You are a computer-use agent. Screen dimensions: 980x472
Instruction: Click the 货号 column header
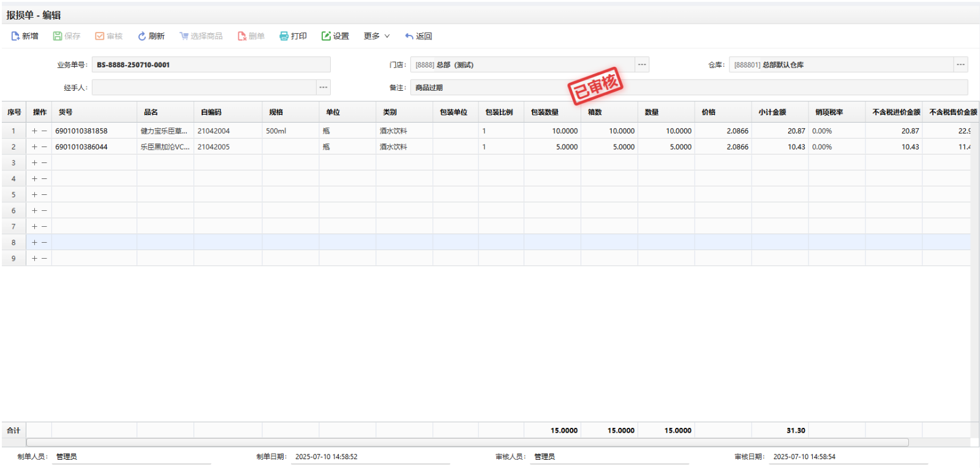(x=94, y=112)
